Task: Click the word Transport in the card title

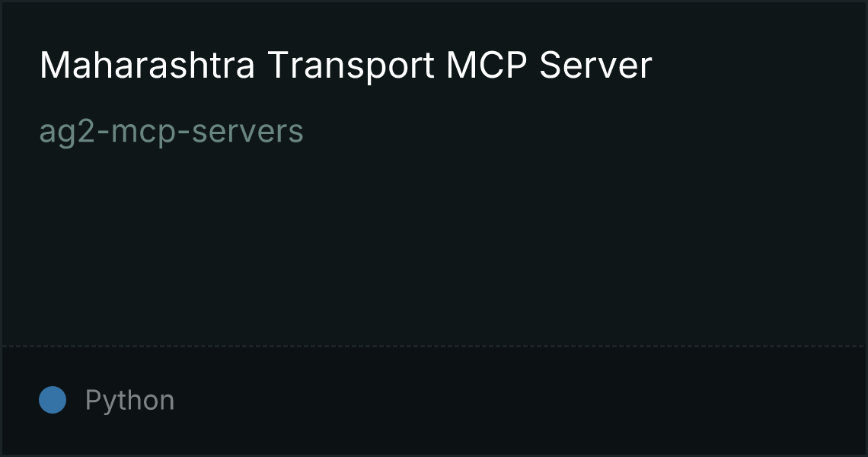Action: pyautogui.click(x=352, y=66)
